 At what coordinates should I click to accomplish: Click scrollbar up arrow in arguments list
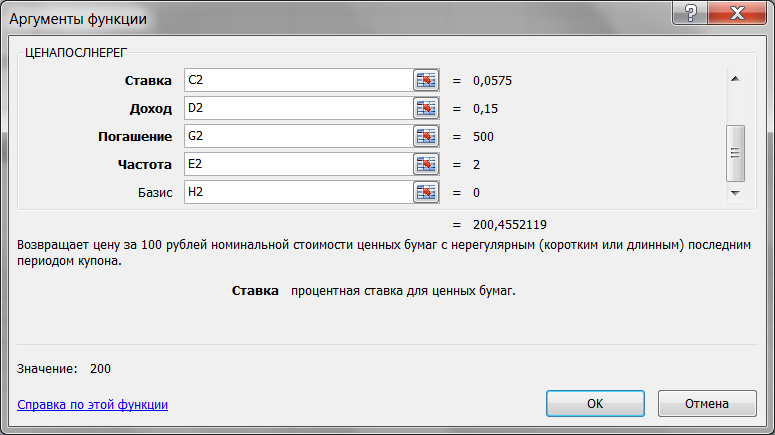[x=735, y=79]
